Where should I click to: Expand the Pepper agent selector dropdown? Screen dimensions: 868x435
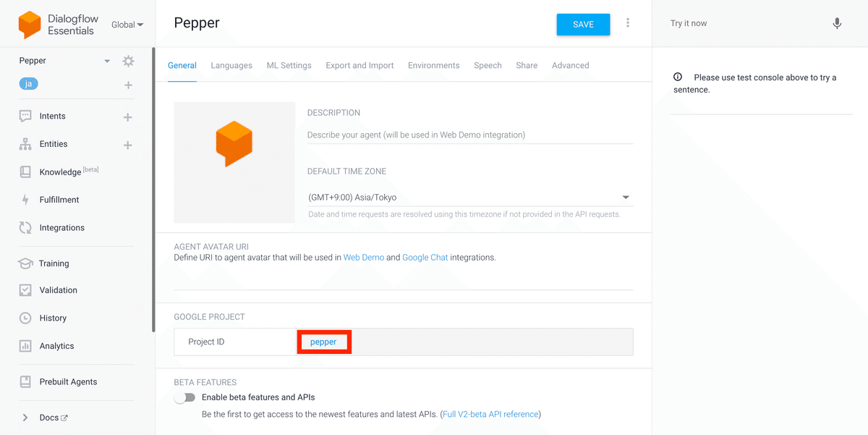107,61
